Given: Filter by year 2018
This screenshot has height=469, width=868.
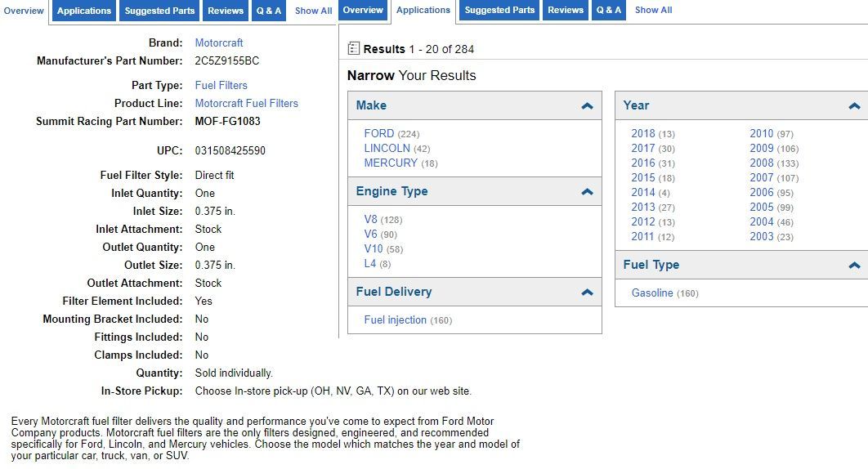Looking at the screenshot, I should point(643,133).
